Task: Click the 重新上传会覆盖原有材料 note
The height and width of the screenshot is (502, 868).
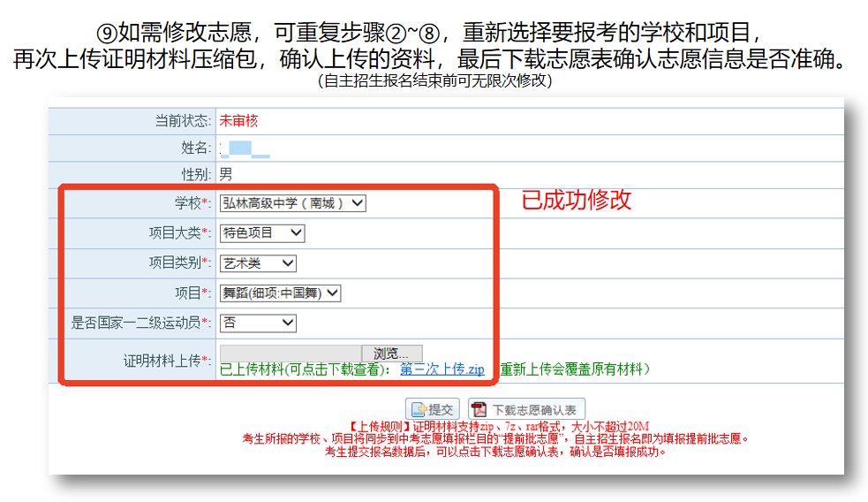Action: (575, 369)
